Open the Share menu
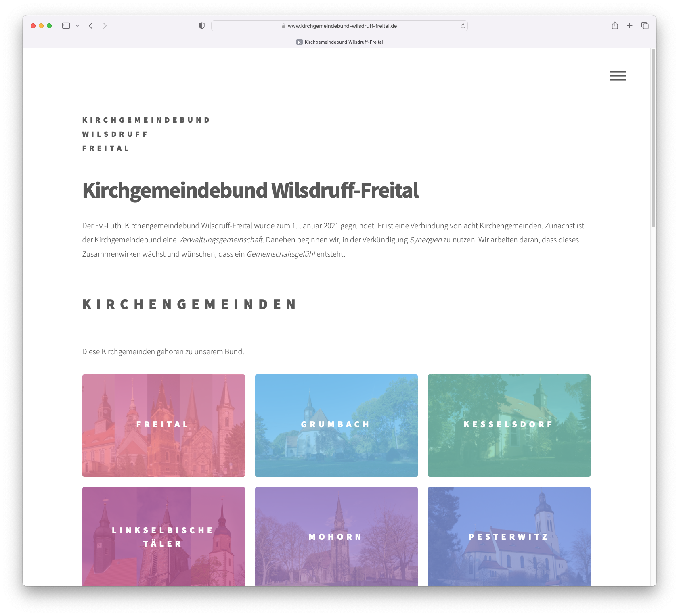679x616 pixels. [x=615, y=26]
